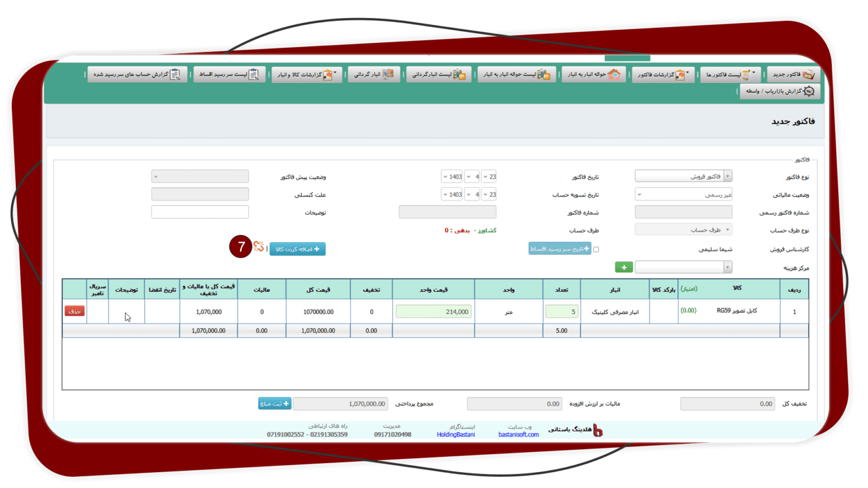The height and width of the screenshot is (488, 868).
Task: Open the فاکتور جدید toolbar item
Action: pyautogui.click(x=792, y=75)
